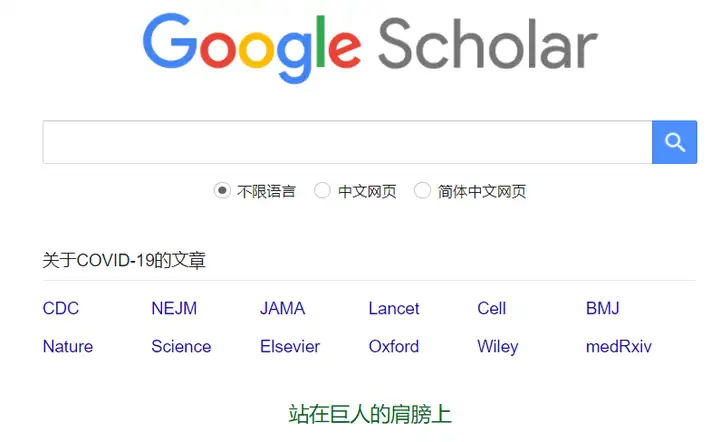Click the blue search magnifier button

(674, 142)
